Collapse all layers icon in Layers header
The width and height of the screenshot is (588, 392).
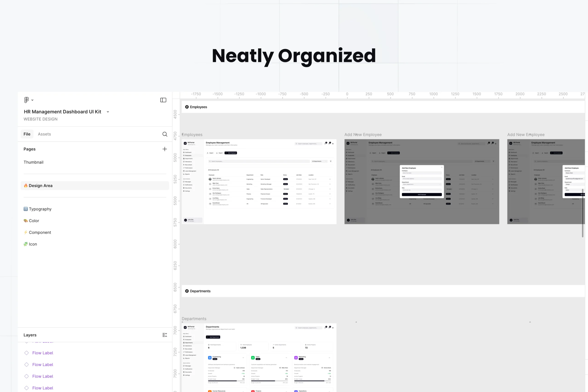tap(164, 335)
